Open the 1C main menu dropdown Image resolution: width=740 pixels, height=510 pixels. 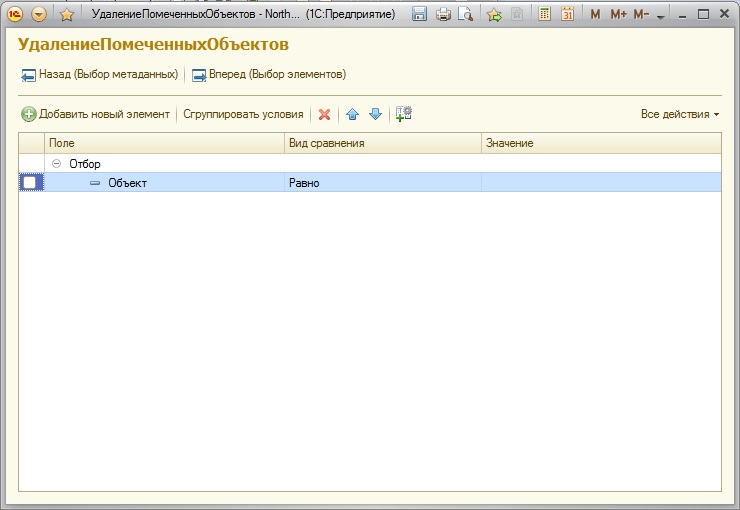click(x=39, y=14)
